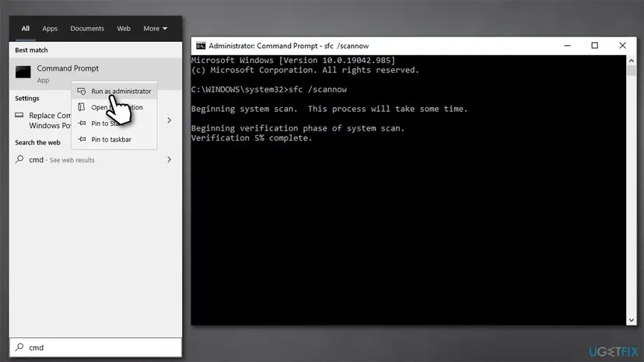Switch to the Web search tab
Screen dimensions: 644x362
pyautogui.click(x=124, y=28)
